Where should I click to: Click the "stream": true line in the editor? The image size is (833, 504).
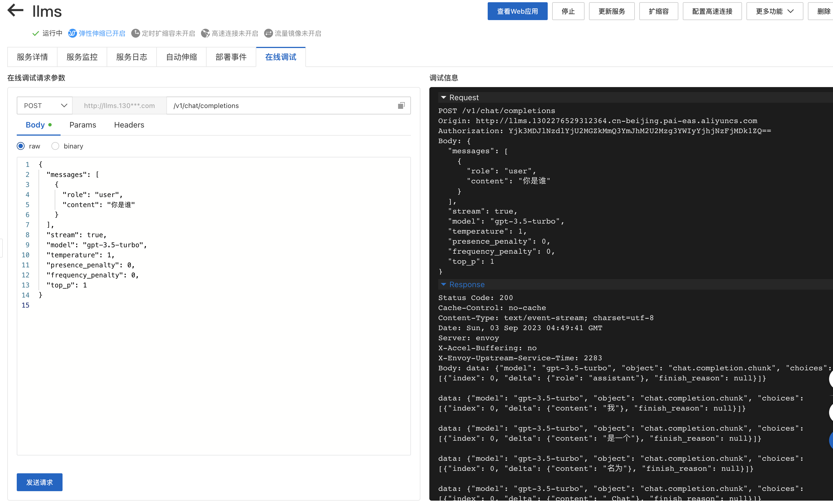point(76,235)
